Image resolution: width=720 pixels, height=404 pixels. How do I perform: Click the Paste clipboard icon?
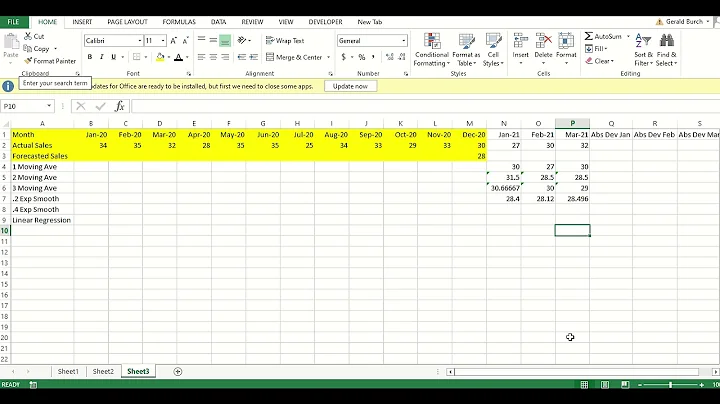[11, 43]
